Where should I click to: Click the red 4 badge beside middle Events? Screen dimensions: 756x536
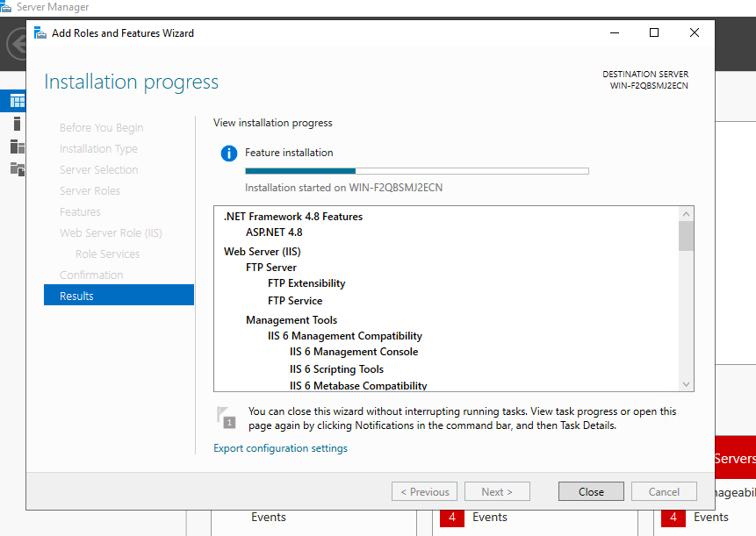[x=452, y=518]
